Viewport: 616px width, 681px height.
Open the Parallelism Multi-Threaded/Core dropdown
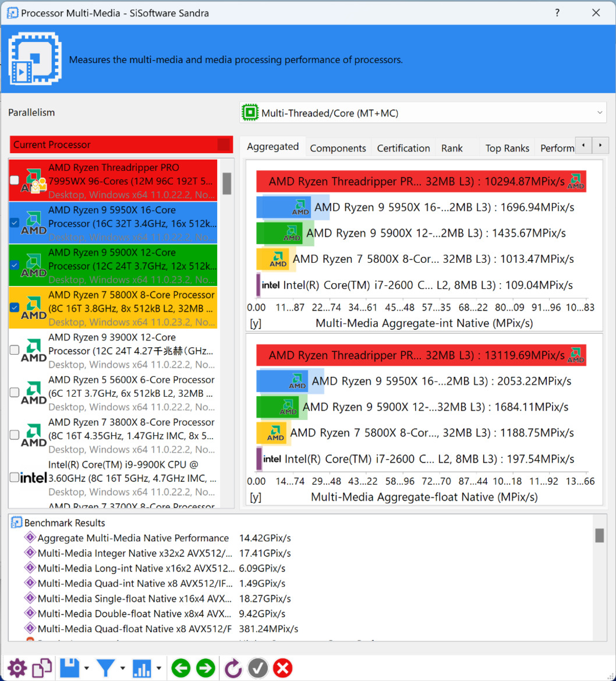(x=423, y=113)
